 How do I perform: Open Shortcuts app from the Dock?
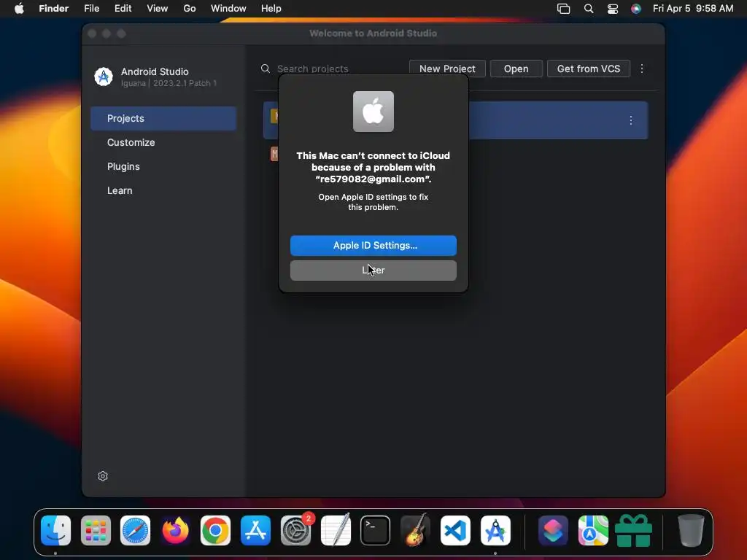[x=553, y=531]
